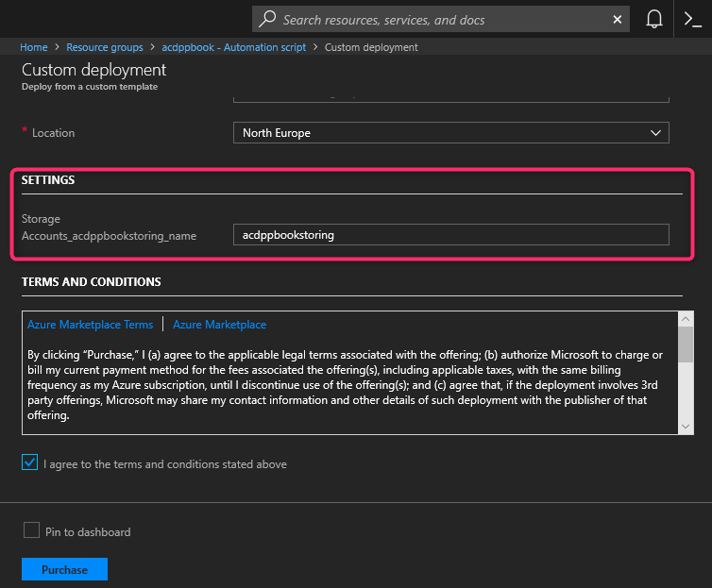Expand the Location dropdown showing North Europe
The image size is (712, 588).
click(450, 133)
